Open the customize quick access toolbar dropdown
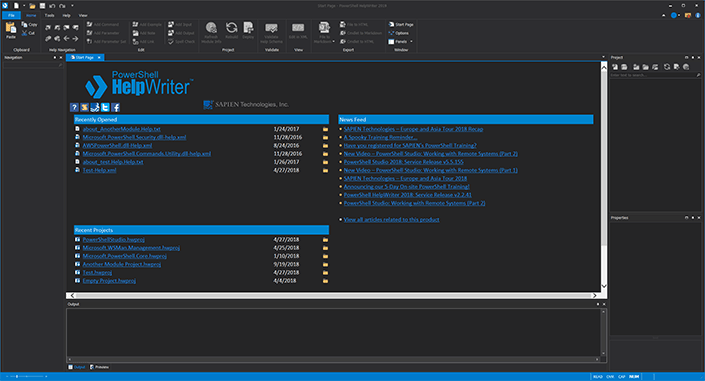The height and width of the screenshot is (381, 705). pos(72,6)
